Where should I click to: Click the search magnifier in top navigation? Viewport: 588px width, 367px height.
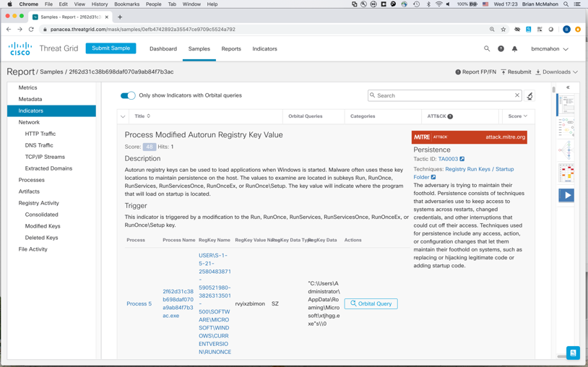tap(487, 49)
